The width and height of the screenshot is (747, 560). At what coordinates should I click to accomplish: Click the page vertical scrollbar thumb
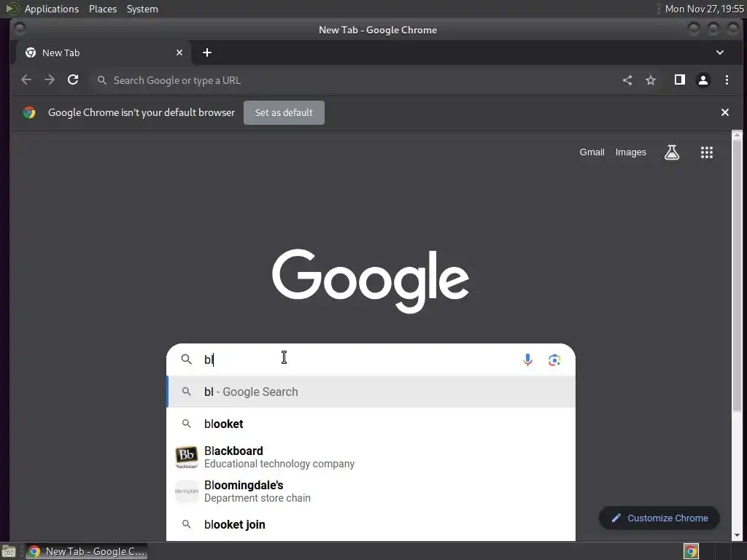pos(737,275)
